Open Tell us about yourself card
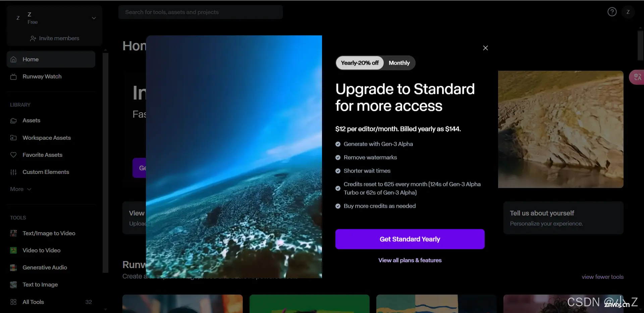The image size is (644, 313). pos(563,218)
